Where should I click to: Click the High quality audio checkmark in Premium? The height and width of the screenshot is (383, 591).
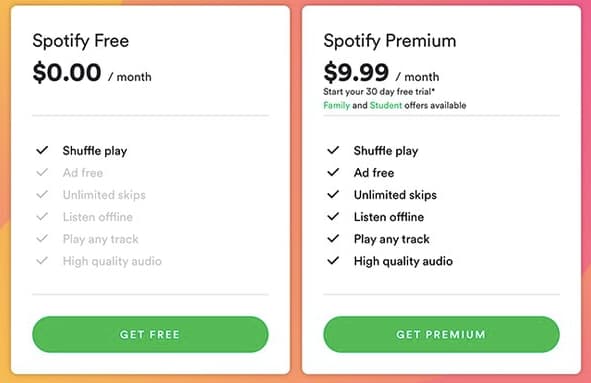(x=333, y=260)
